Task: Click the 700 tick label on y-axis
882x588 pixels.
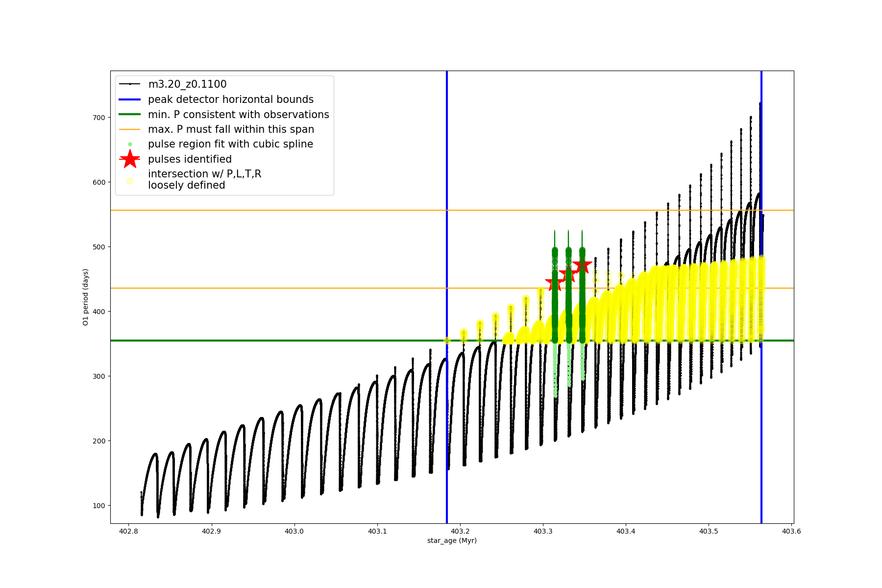Action: pos(99,118)
